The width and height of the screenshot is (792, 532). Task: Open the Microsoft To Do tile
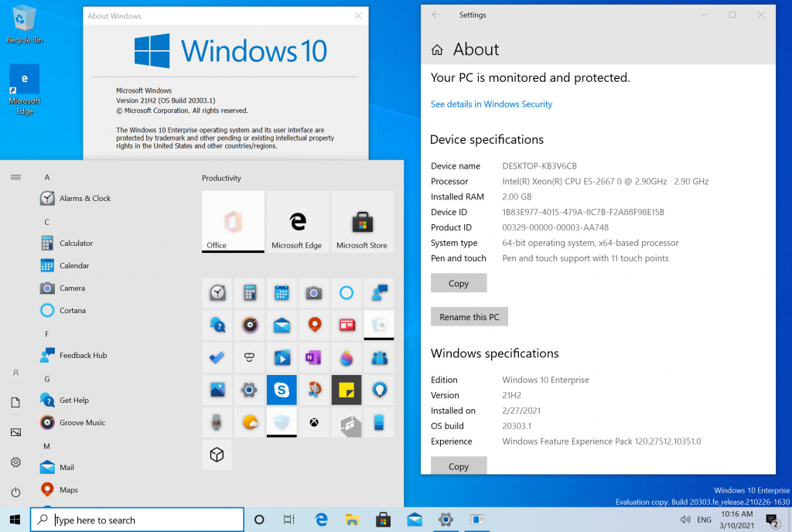click(x=217, y=357)
